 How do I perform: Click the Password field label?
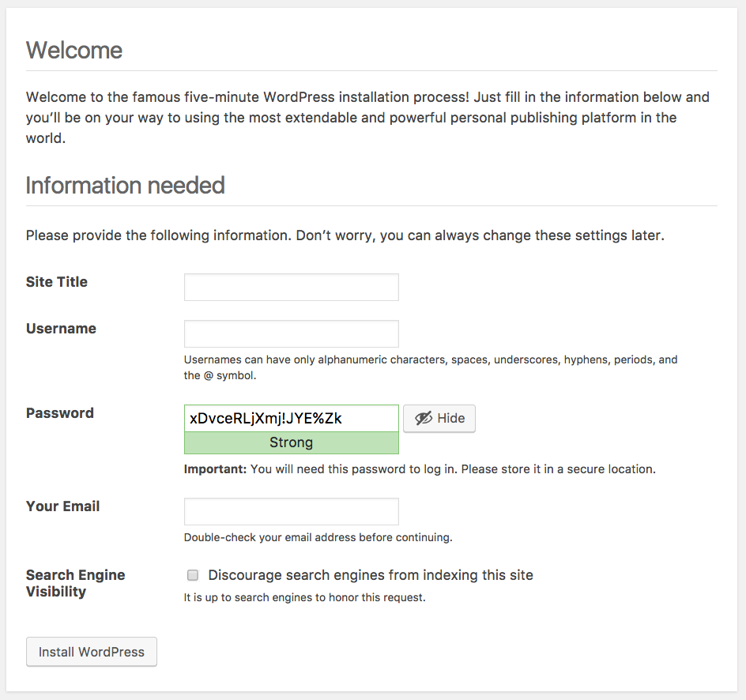(x=59, y=413)
